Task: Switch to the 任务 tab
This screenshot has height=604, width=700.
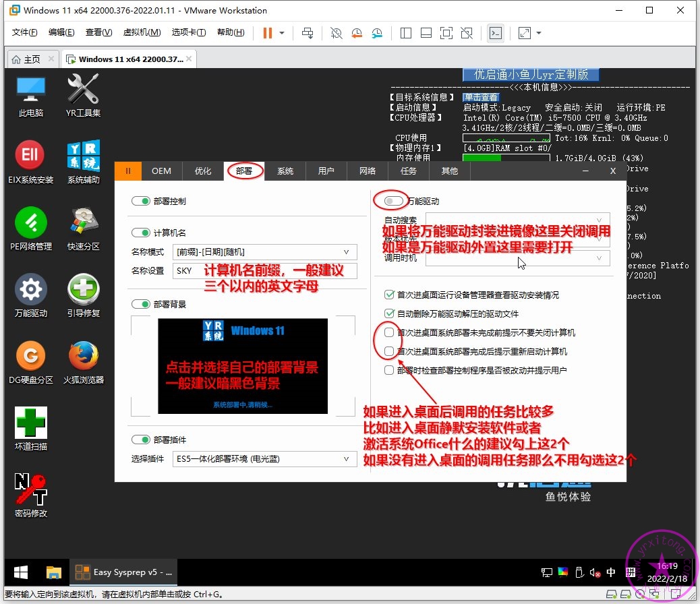Action: click(409, 171)
